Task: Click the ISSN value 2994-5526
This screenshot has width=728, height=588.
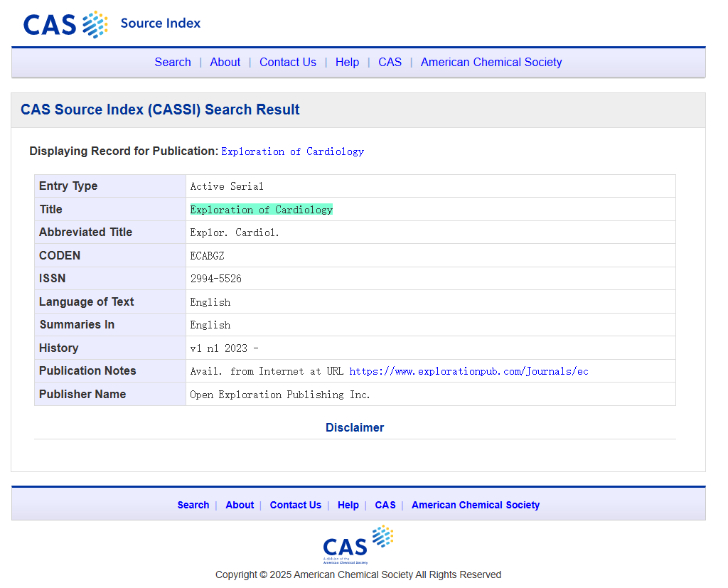Action: click(x=215, y=279)
